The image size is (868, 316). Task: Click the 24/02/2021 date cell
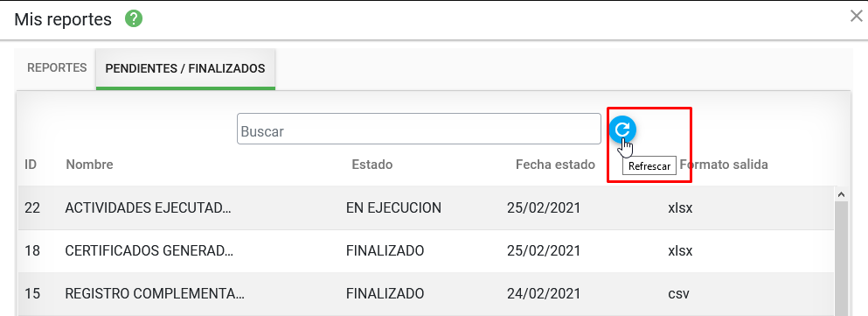[544, 294]
